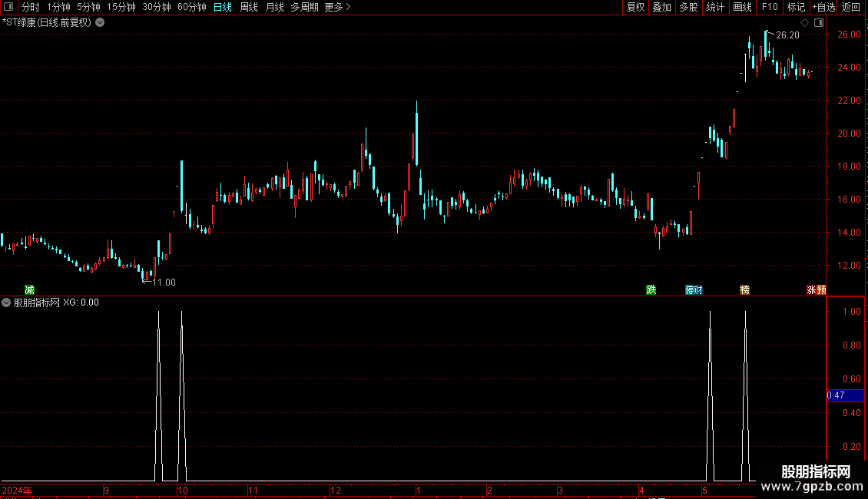The height and width of the screenshot is (499, 868).
Task: Click the 0.40 indicator axis label
Action: point(851,413)
